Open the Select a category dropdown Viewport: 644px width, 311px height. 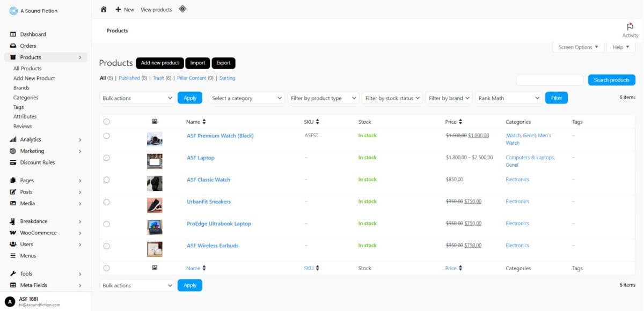click(246, 98)
